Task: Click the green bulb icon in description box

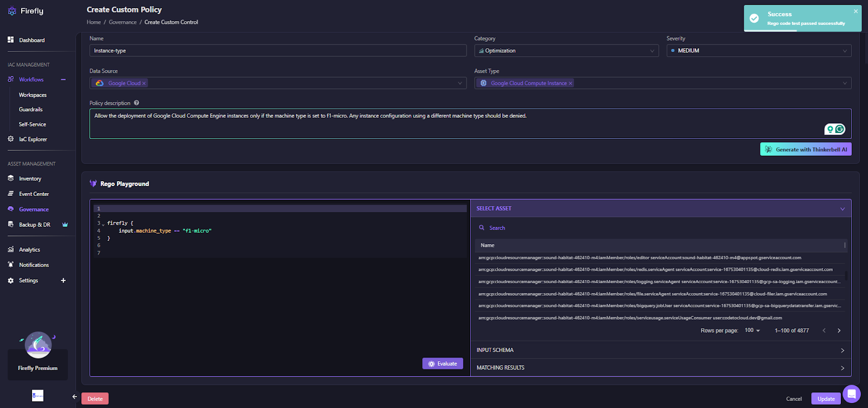Action: click(830, 129)
